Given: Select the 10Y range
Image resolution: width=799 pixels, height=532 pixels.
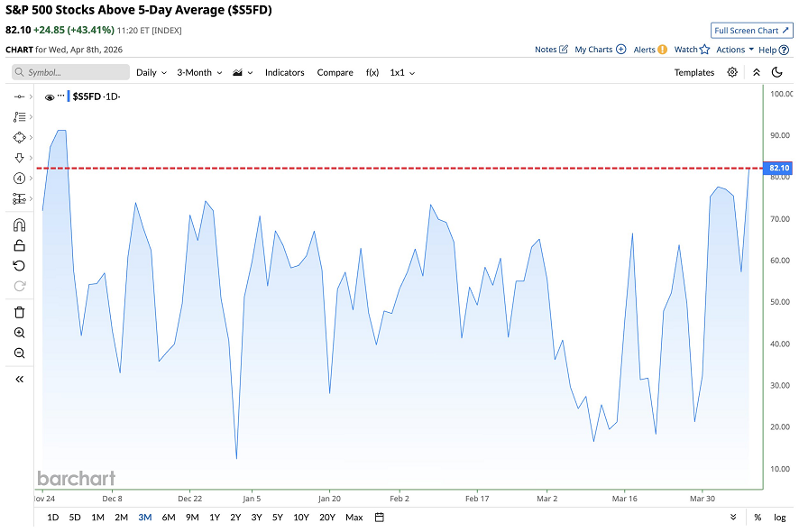Looking at the screenshot, I should 301,518.
